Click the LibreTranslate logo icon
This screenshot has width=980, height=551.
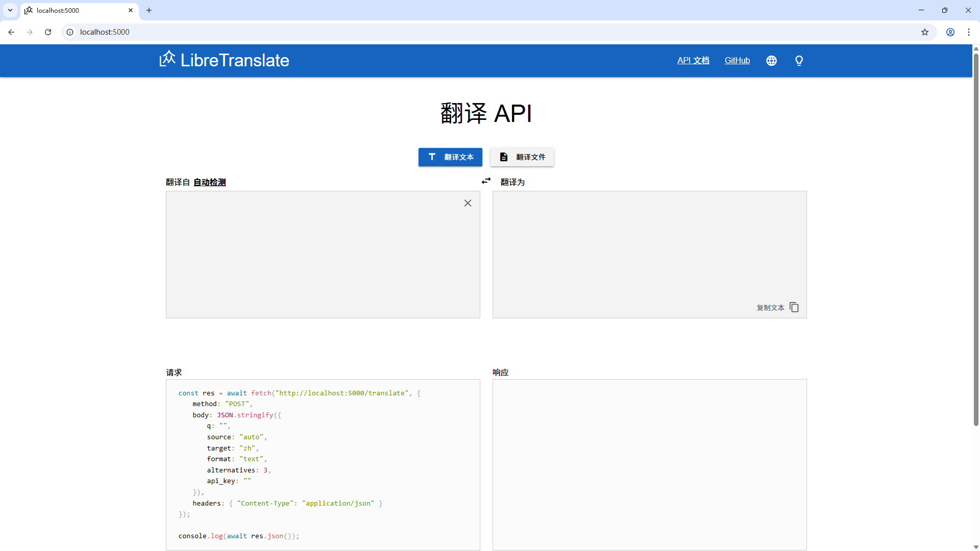tap(167, 59)
